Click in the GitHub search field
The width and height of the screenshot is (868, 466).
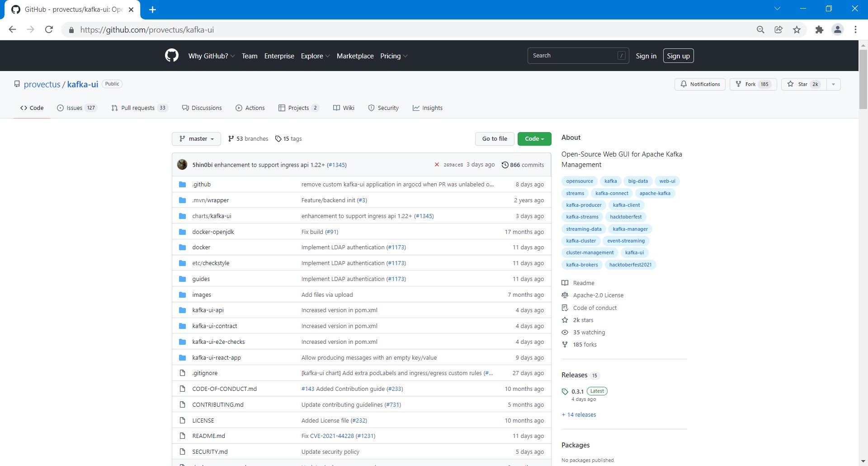pos(573,56)
